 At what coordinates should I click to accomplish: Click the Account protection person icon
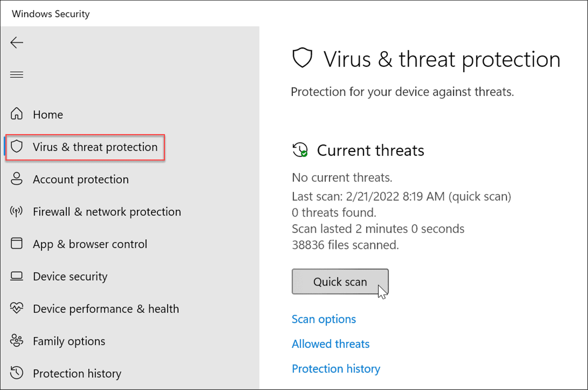(x=17, y=179)
